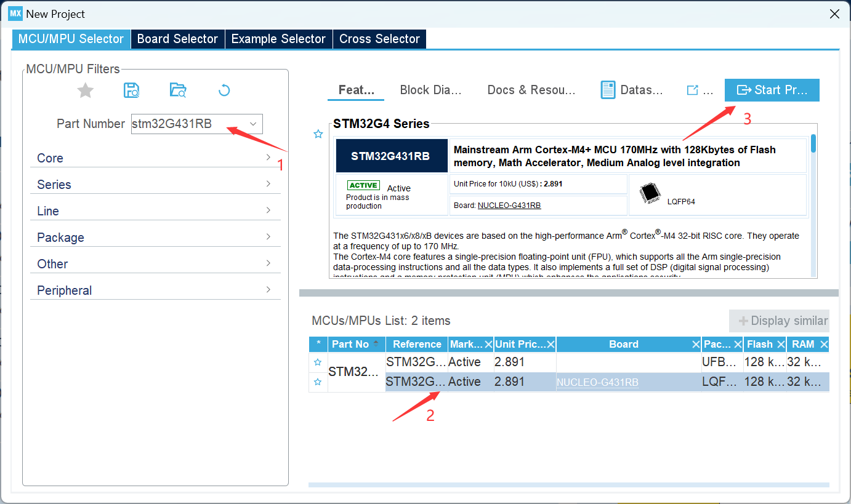Click the load saved search folder icon
This screenshot has width=851, height=504.
coord(178,90)
